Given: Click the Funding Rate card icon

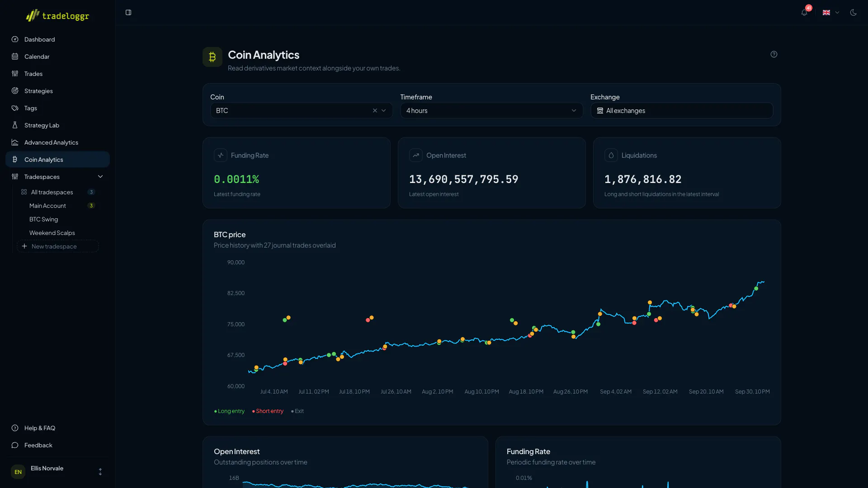Looking at the screenshot, I should (221, 155).
